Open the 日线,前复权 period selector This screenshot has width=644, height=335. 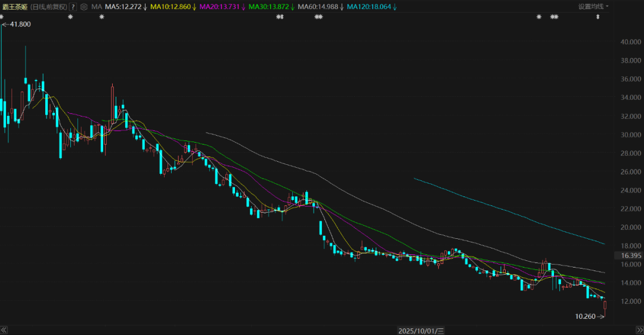point(49,7)
